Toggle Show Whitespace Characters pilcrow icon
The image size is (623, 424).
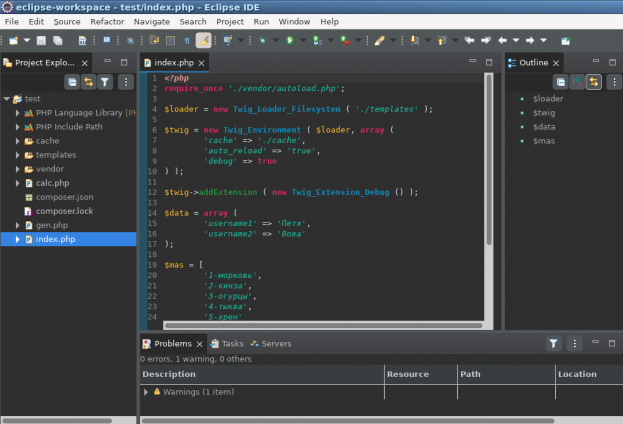(187, 41)
